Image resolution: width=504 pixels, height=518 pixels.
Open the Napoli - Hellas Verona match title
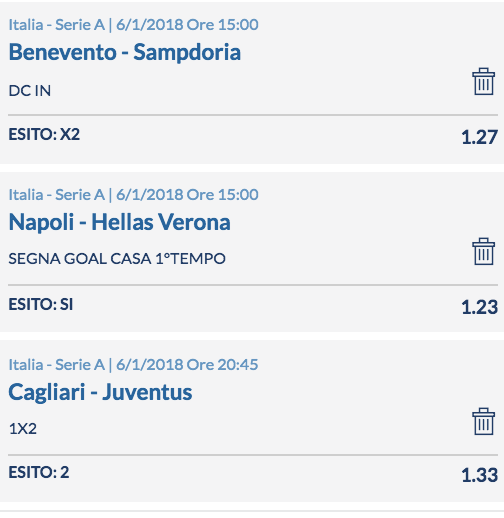(x=119, y=222)
